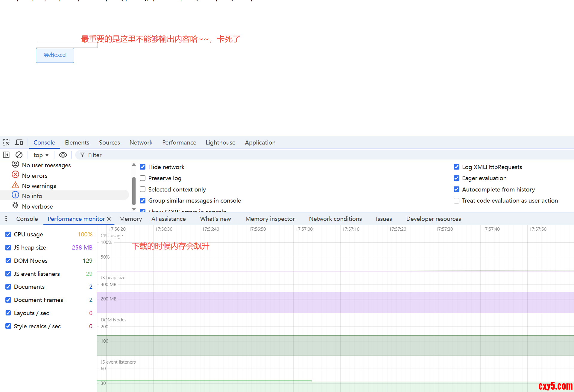Image resolution: width=574 pixels, height=392 pixels.
Task: Open drawer's three-dot more tools menu
Action: pyautogui.click(x=6, y=219)
